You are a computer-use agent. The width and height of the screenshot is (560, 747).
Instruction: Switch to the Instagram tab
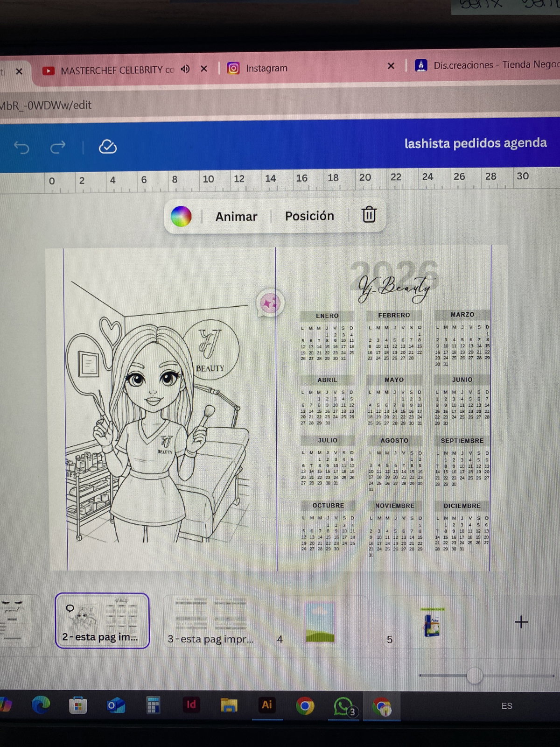click(x=266, y=68)
